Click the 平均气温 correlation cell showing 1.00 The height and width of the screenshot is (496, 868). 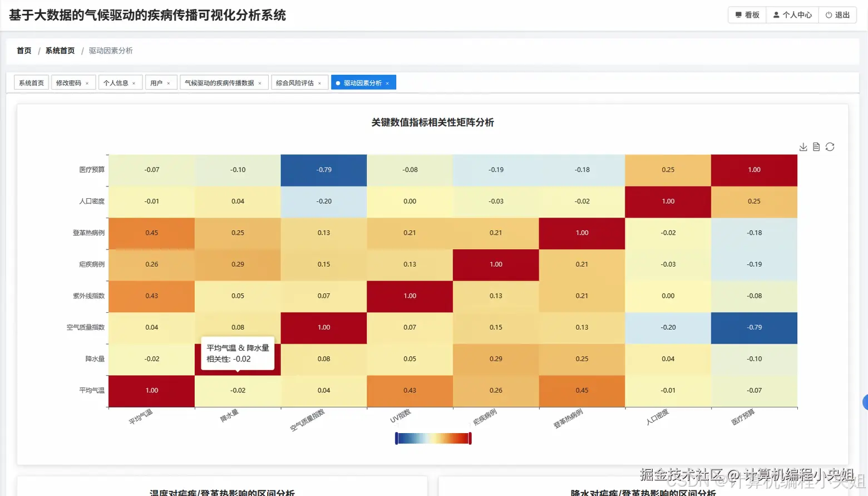click(151, 390)
